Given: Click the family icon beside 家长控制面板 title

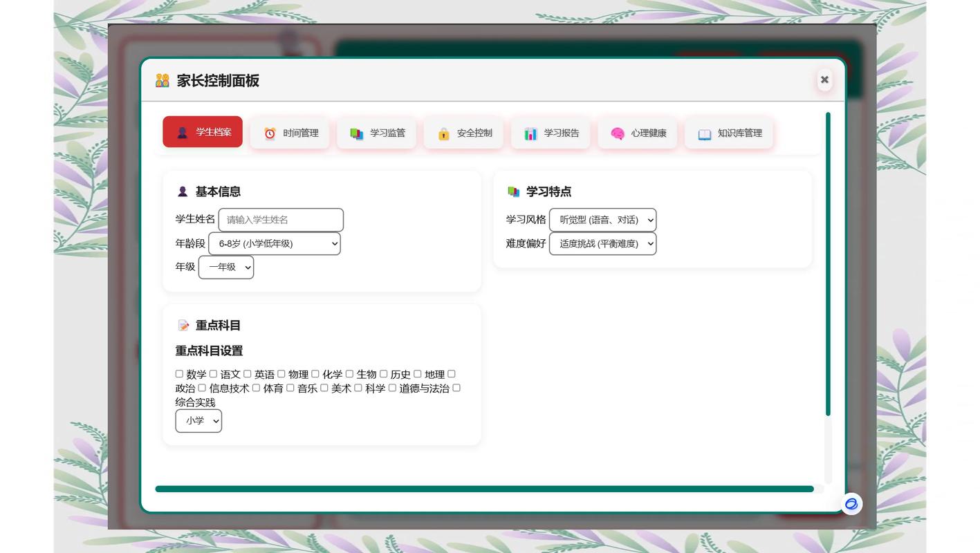Looking at the screenshot, I should coord(163,81).
